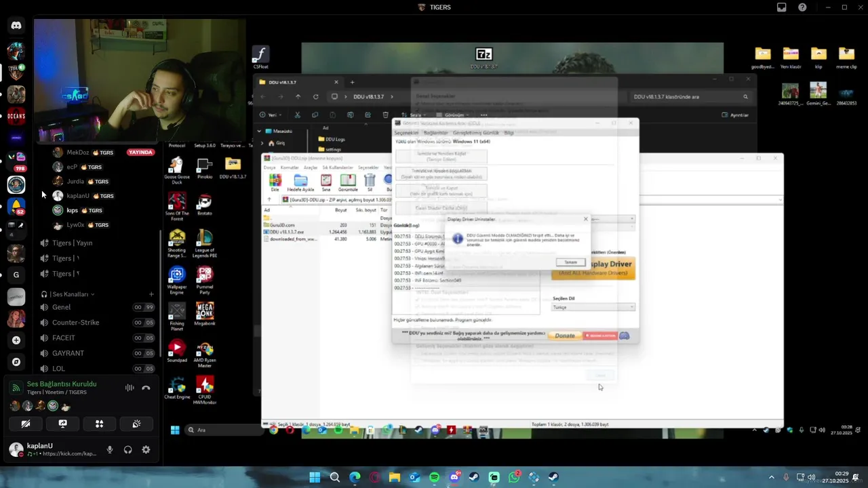The width and height of the screenshot is (868, 488).
Task: Open Seçenekler menu in DDU window
Action: [x=407, y=133]
